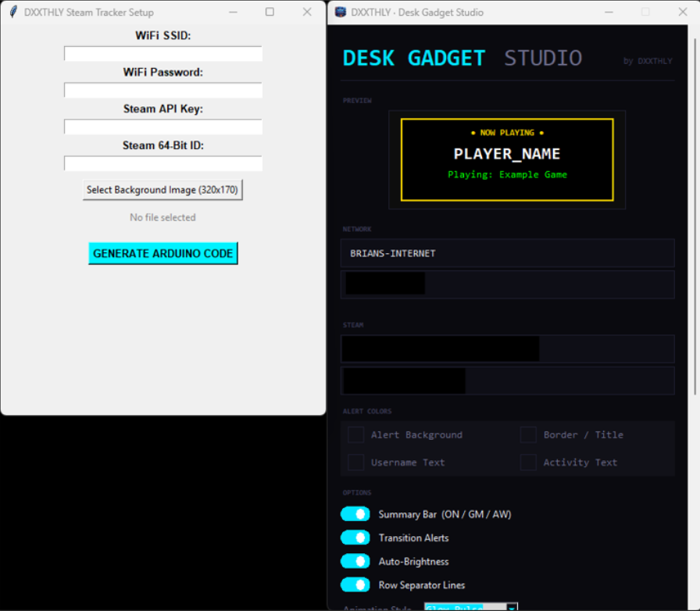Screen dimensions: 700x611
Task: Open the Alert Background color swatch
Action: point(355,434)
